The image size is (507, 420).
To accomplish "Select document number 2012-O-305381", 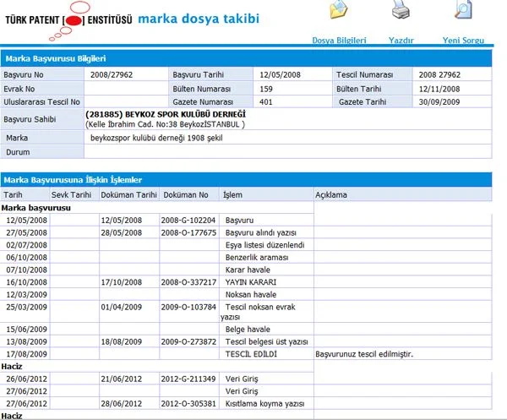I will (x=188, y=404).
